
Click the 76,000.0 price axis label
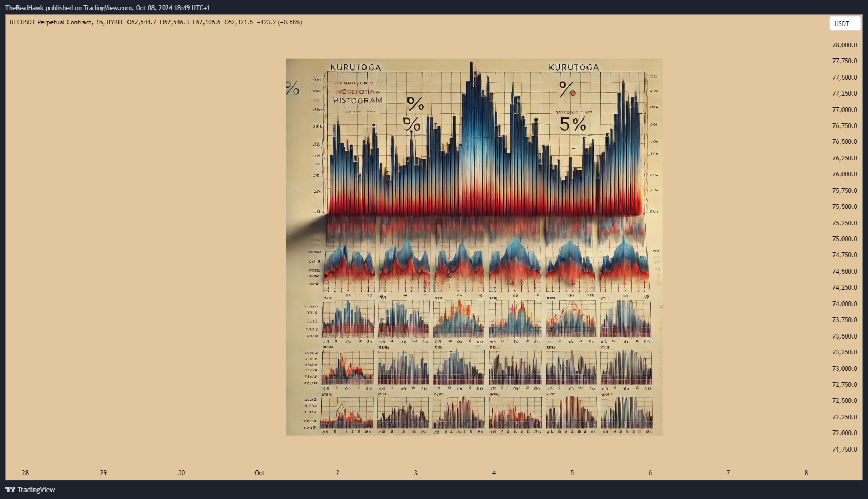click(x=845, y=174)
